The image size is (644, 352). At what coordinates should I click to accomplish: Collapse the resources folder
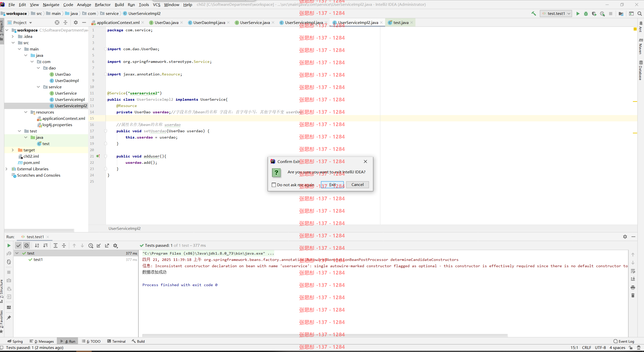pyautogui.click(x=26, y=112)
